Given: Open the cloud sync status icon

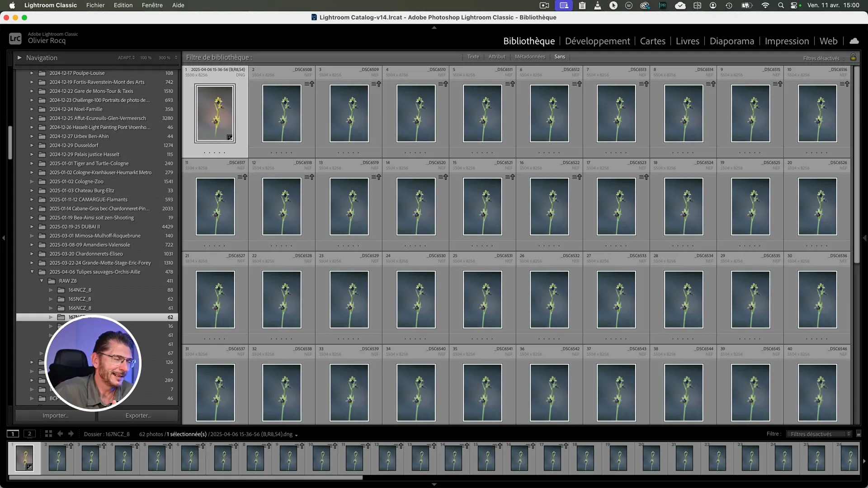Looking at the screenshot, I should pyautogui.click(x=854, y=41).
